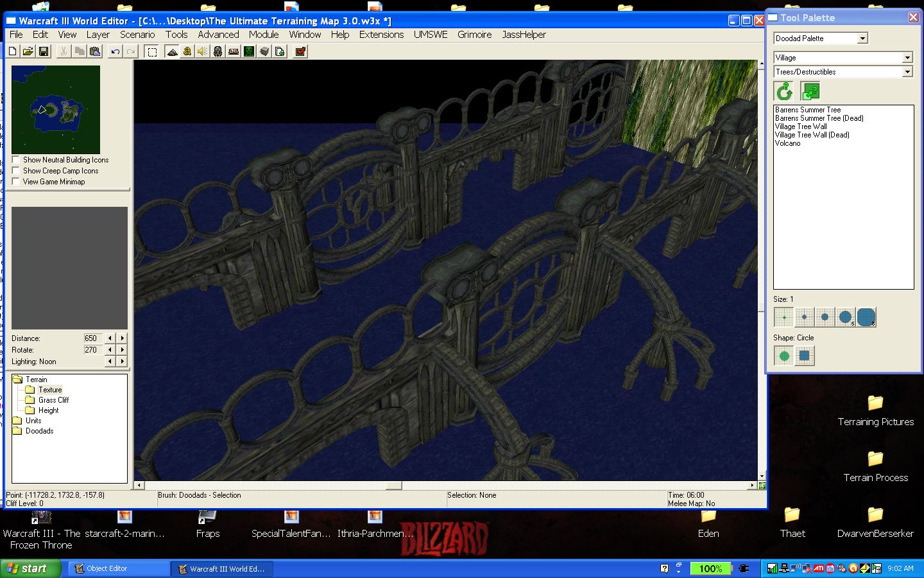Enable Show Creep Camp Icons checkbox
Screen dimensions: 924x578
(16, 171)
